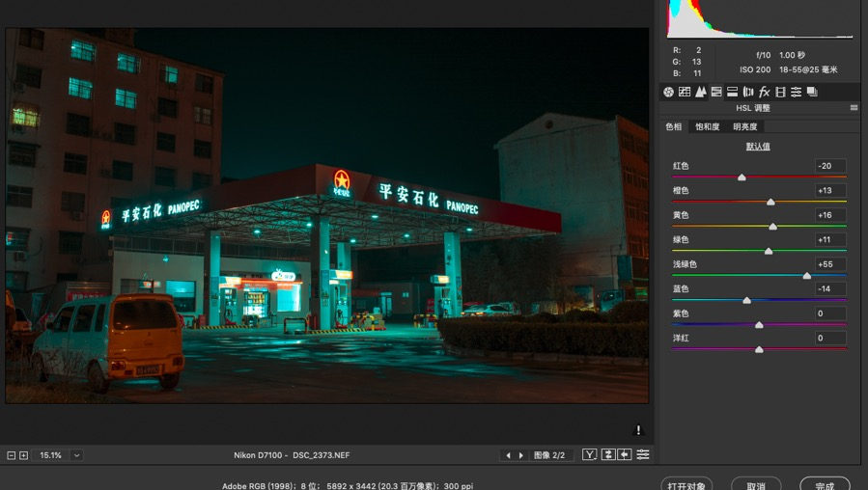Switch to the 饱和度 tab
The width and height of the screenshot is (868, 490).
[x=708, y=126]
